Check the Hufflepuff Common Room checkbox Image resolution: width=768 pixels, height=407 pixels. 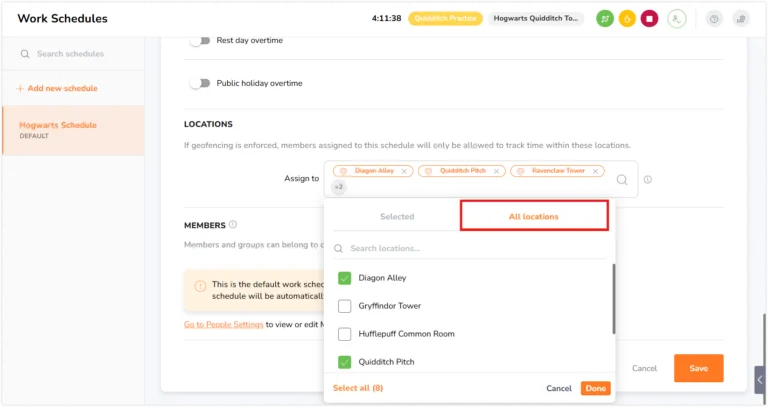click(x=345, y=334)
